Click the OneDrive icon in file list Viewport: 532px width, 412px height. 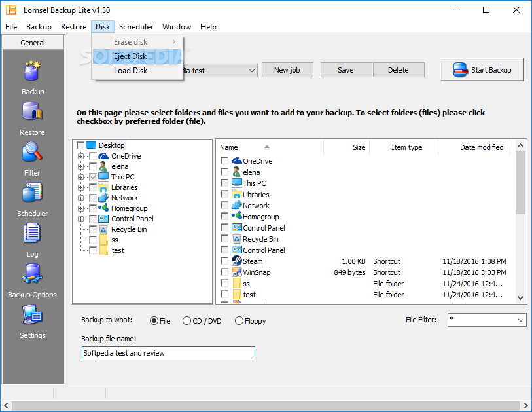tap(236, 160)
